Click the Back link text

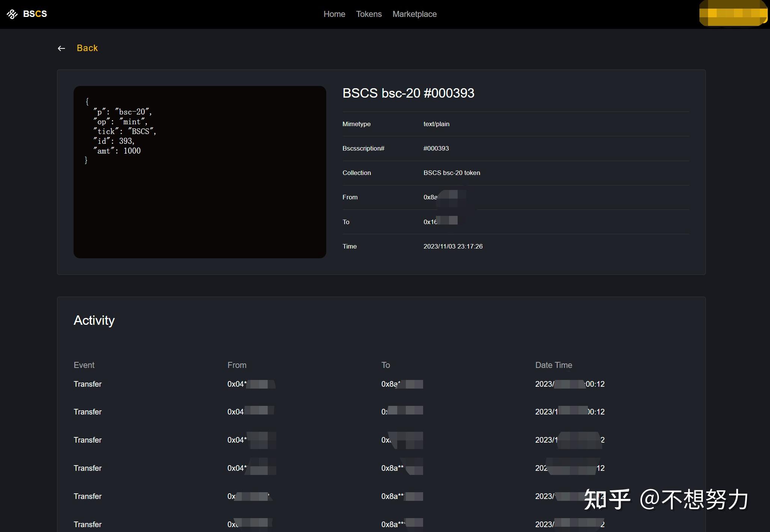[87, 48]
